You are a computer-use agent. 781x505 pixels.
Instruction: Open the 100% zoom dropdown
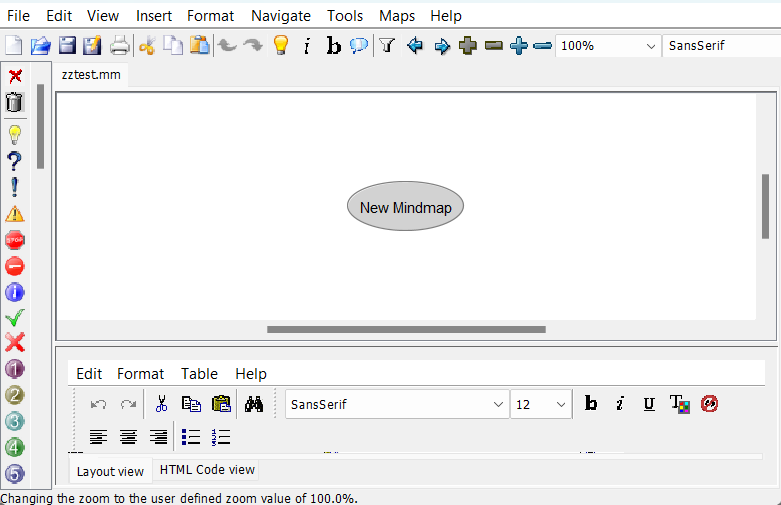pos(607,46)
